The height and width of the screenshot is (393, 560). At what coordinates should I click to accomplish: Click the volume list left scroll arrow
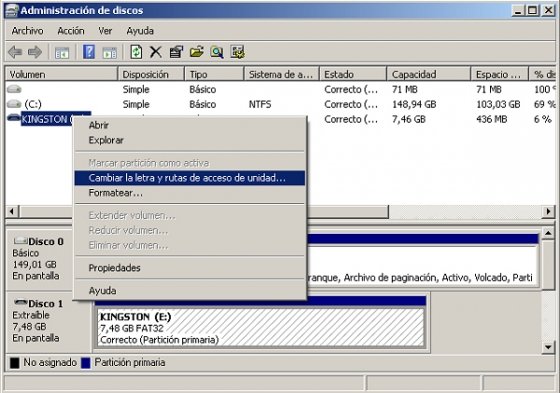pyautogui.click(x=12, y=211)
